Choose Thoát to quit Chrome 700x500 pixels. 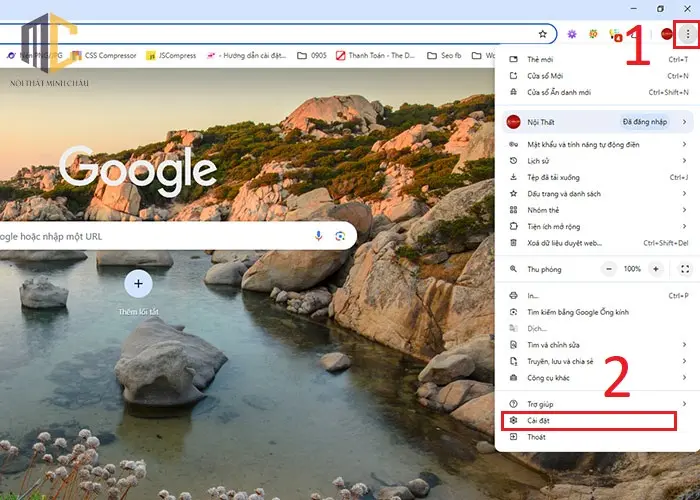tap(598, 437)
